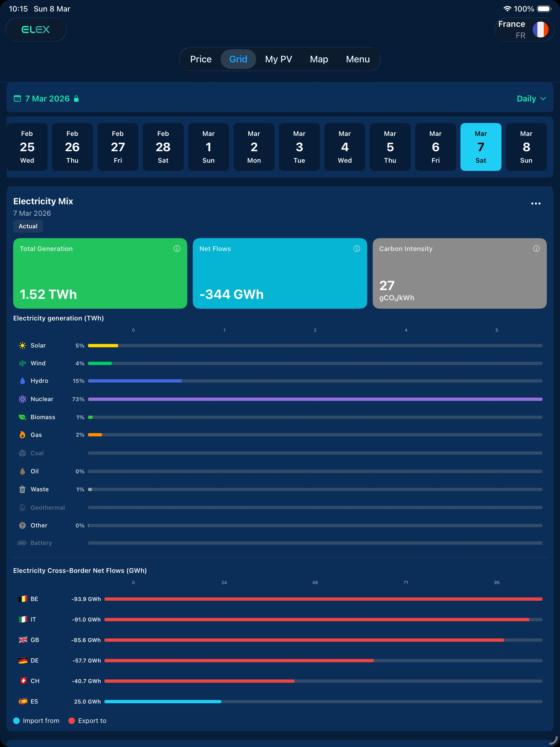560x747 pixels.
Task: Pick Mar 6 Fri date card
Action: coord(435,147)
